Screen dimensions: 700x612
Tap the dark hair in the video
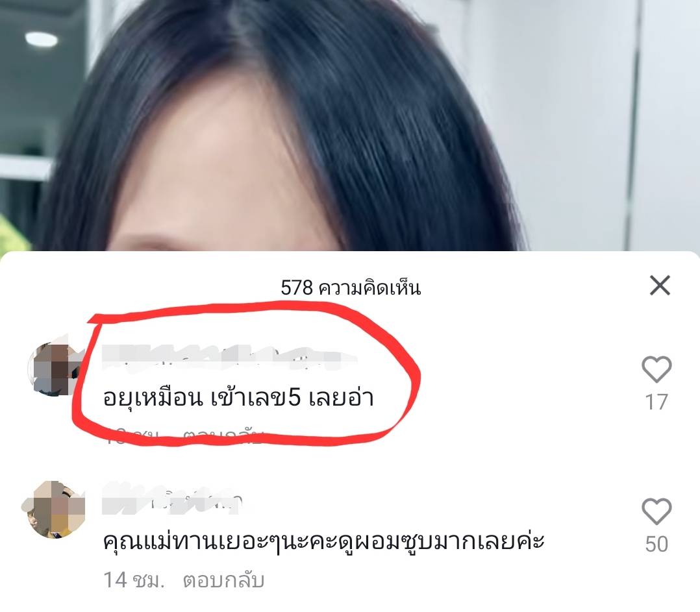[379, 112]
